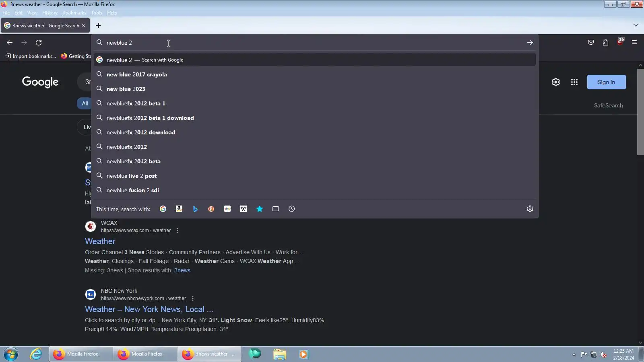The image size is (644, 362).
Task: Open the Tools menu
Action: pyautogui.click(x=97, y=13)
